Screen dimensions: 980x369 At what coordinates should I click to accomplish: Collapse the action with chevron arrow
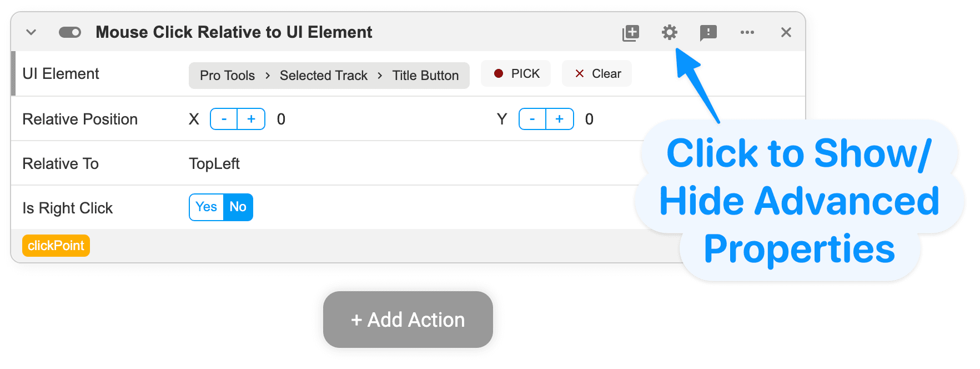(31, 32)
